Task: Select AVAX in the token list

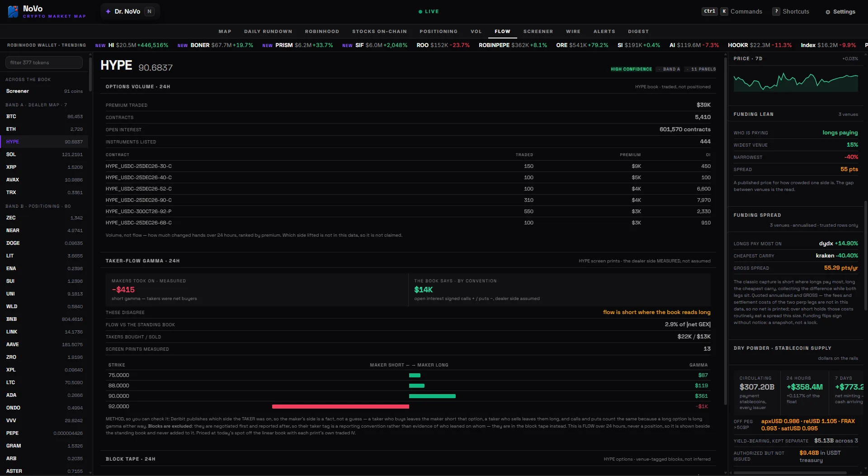Action: coord(44,180)
